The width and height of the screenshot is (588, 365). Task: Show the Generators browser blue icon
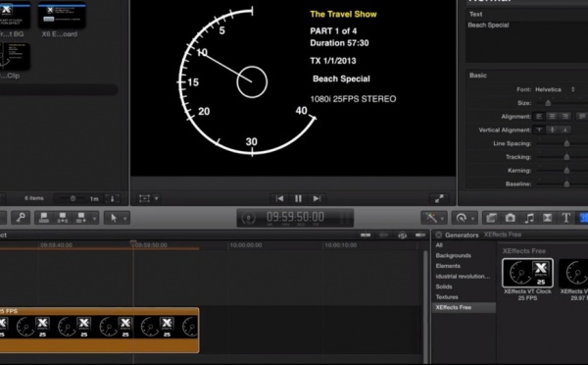click(583, 218)
